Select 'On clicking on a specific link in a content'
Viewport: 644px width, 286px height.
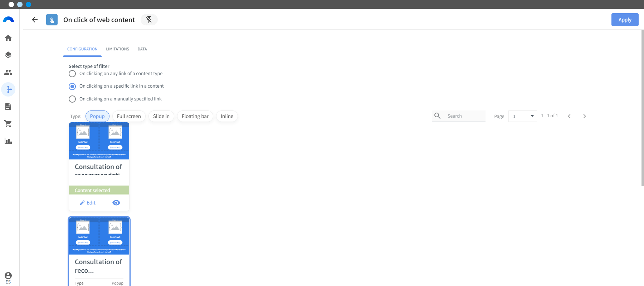(72, 87)
